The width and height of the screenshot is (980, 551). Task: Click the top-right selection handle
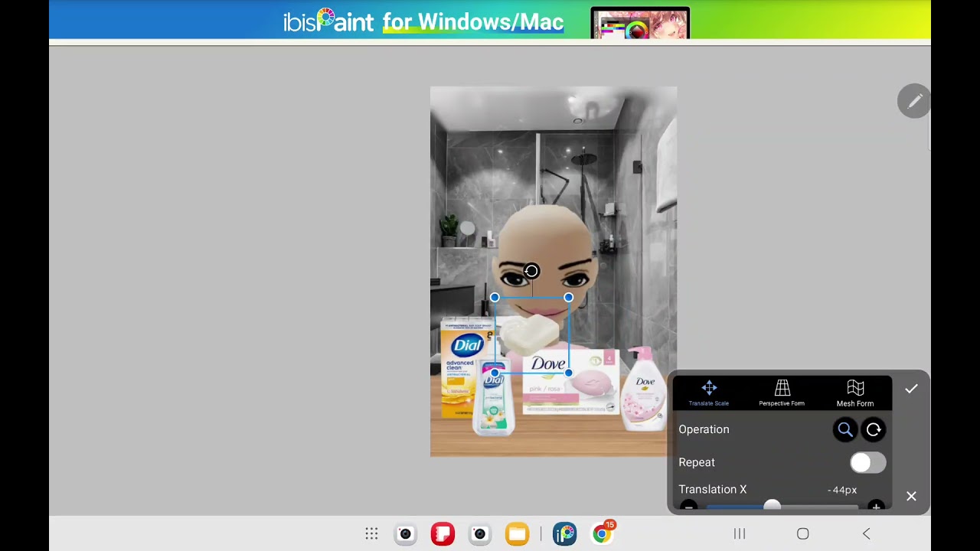click(568, 297)
